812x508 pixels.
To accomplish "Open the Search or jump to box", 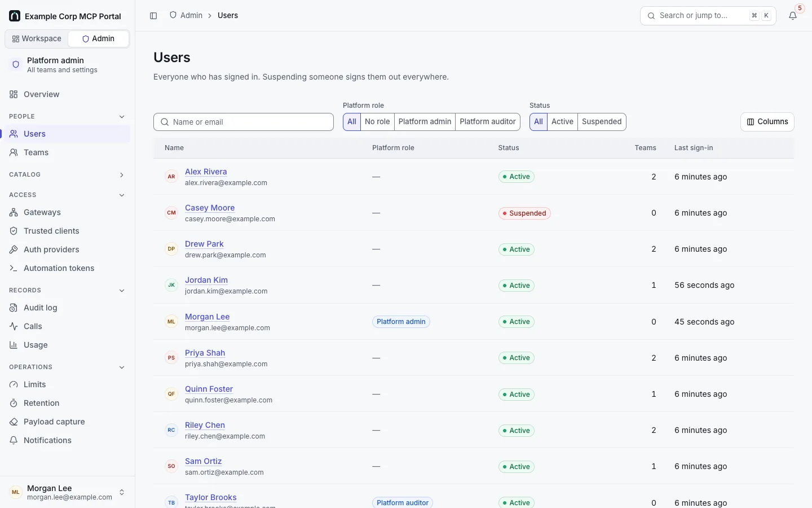I will [708, 16].
